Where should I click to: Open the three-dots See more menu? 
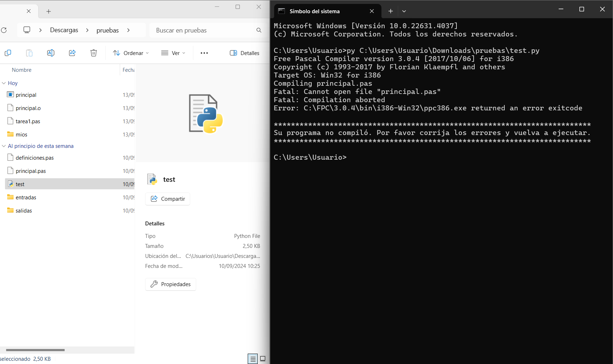pos(204,53)
